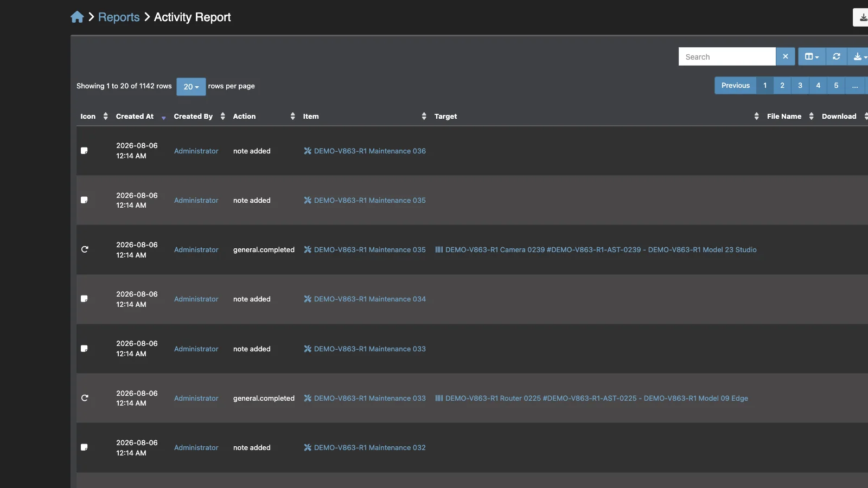
Task: Click wrench icon beside Maintenance 036
Action: [x=308, y=151]
